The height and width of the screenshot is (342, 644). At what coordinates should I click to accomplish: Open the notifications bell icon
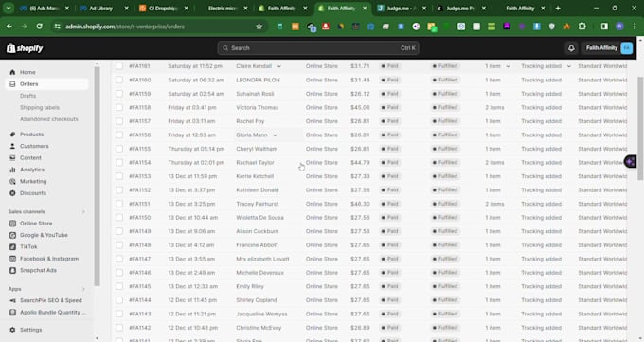[x=571, y=48]
